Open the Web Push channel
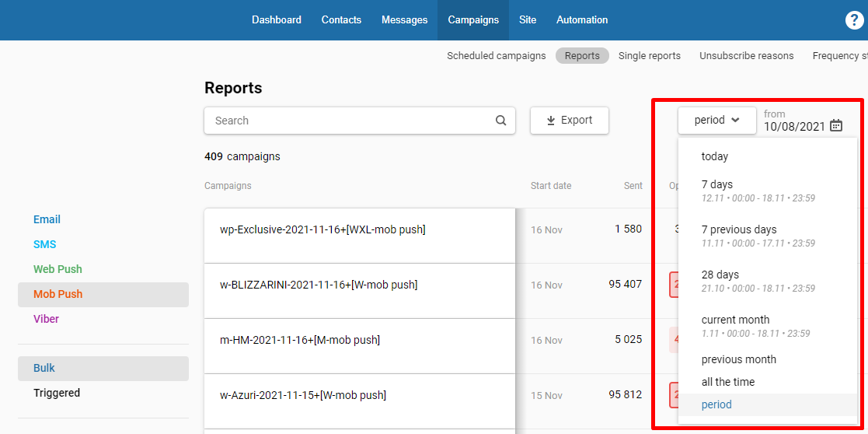This screenshot has height=434, width=868. click(x=58, y=269)
